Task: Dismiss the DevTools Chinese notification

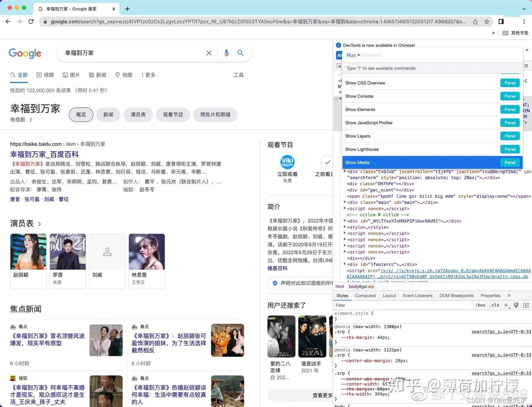Action: click(527, 50)
